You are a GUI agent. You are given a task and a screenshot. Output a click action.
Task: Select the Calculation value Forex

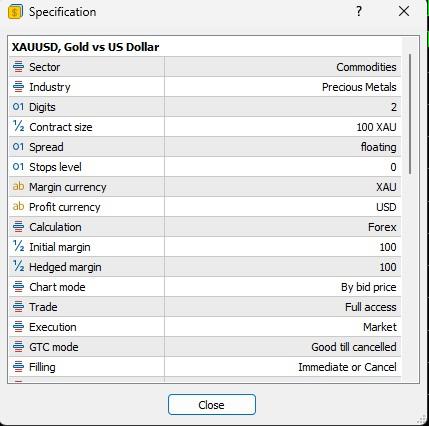[382, 227]
